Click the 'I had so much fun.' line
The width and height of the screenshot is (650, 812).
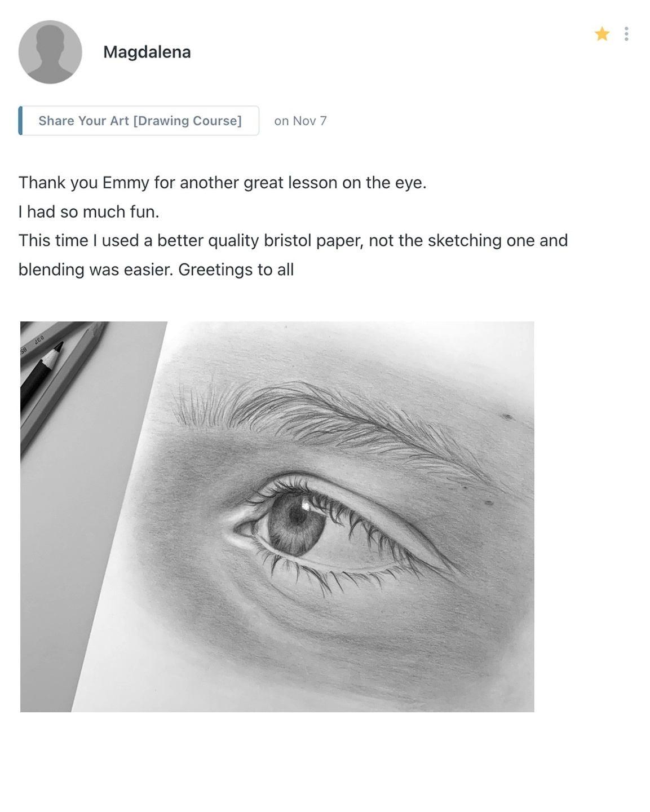pos(89,212)
